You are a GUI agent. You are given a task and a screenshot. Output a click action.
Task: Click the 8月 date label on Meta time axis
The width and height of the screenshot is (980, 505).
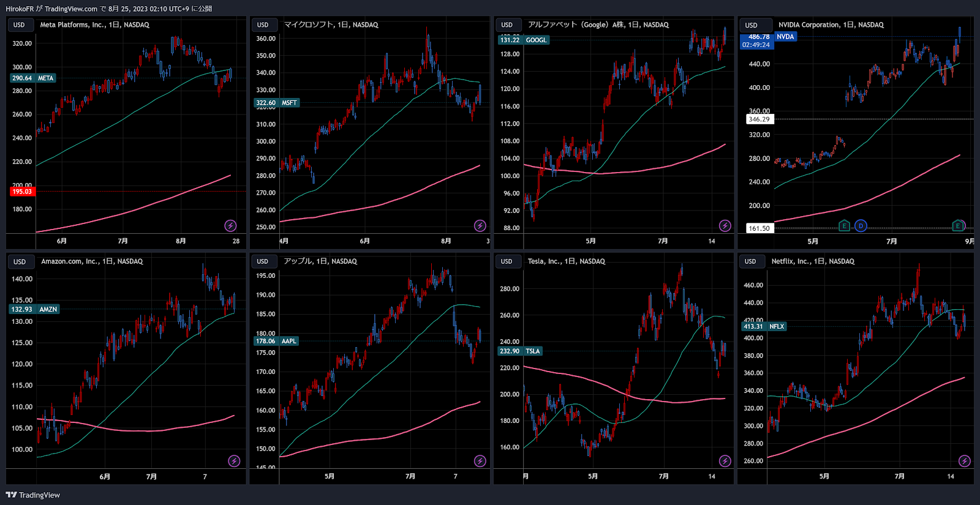[x=181, y=241]
